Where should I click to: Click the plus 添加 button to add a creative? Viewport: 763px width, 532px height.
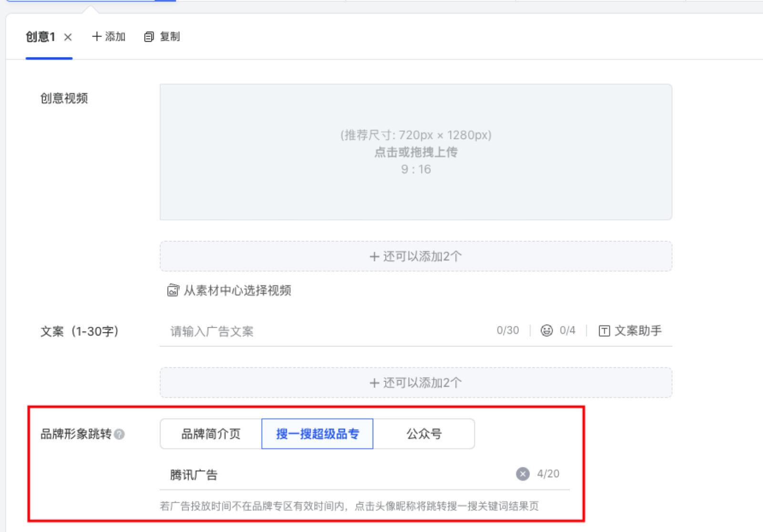pyautogui.click(x=108, y=37)
